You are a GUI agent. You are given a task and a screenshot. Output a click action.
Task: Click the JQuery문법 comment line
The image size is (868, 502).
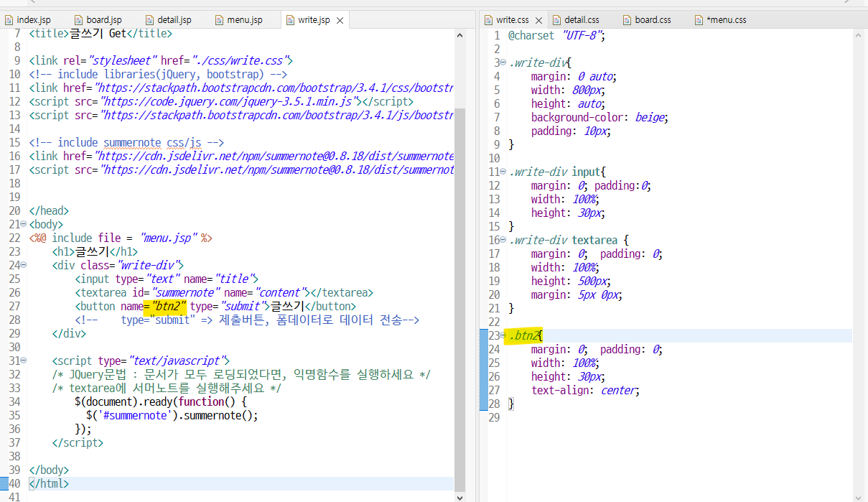click(241, 374)
